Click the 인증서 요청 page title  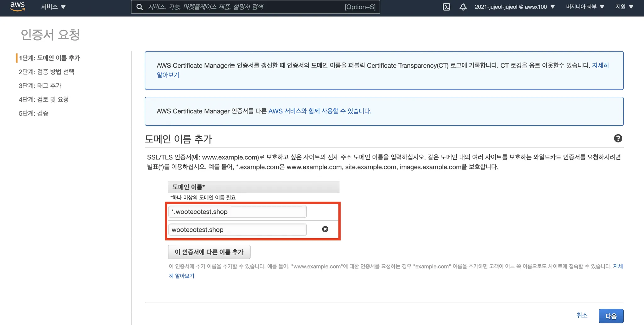point(50,35)
